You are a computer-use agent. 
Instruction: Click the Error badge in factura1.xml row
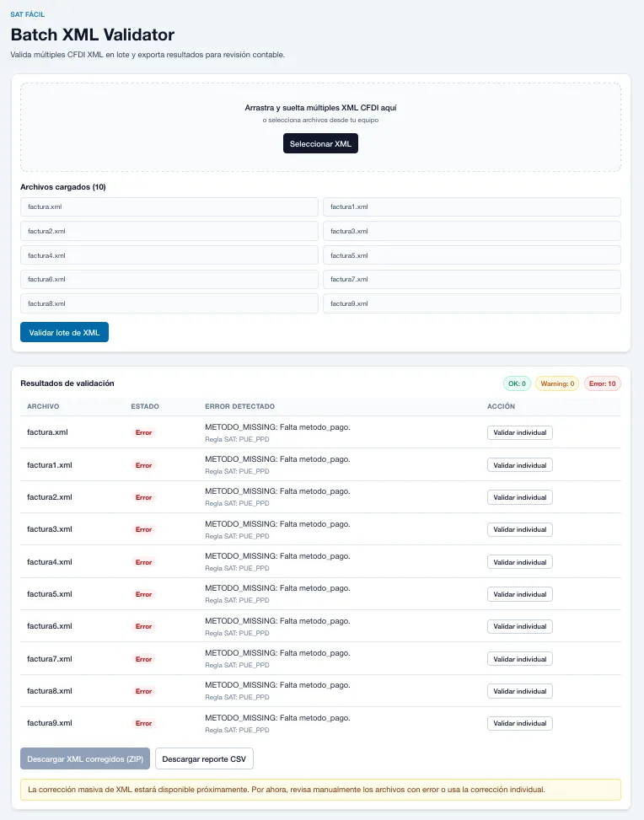(x=144, y=465)
